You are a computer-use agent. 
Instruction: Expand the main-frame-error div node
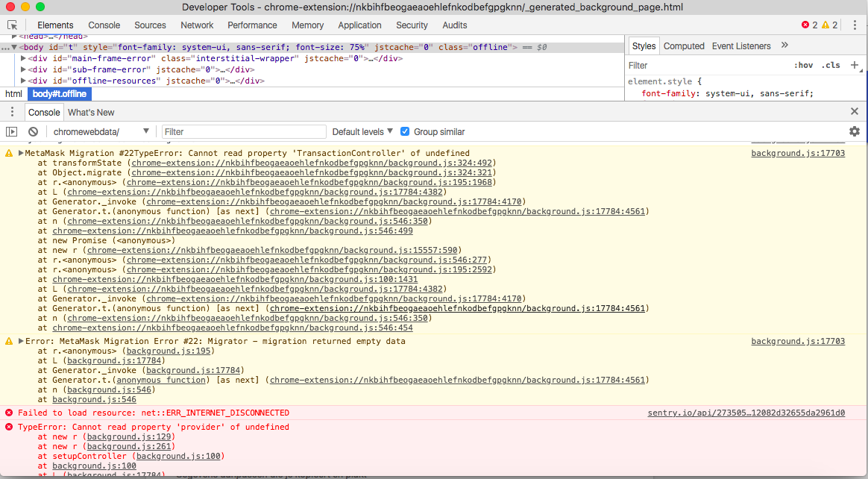(23, 58)
